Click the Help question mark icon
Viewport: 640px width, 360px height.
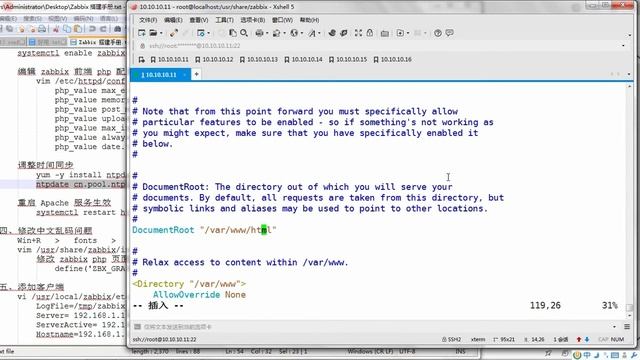(x=438, y=33)
